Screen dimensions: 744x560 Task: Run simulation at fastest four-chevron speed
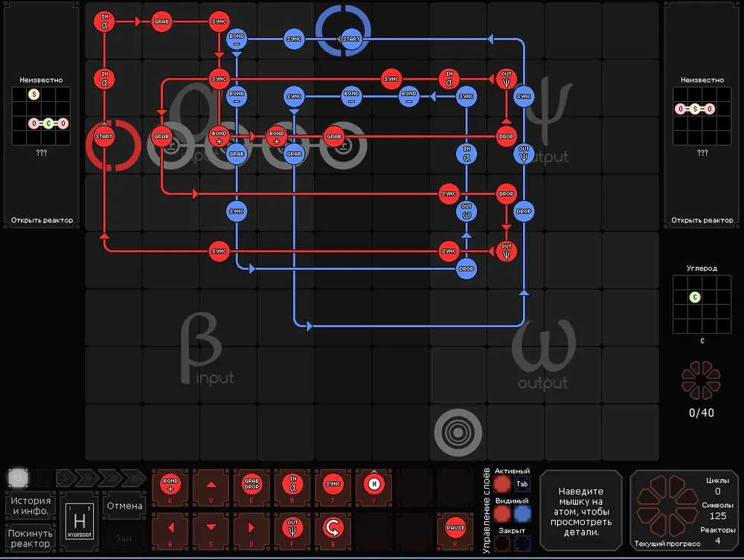pyautogui.click(x=134, y=478)
